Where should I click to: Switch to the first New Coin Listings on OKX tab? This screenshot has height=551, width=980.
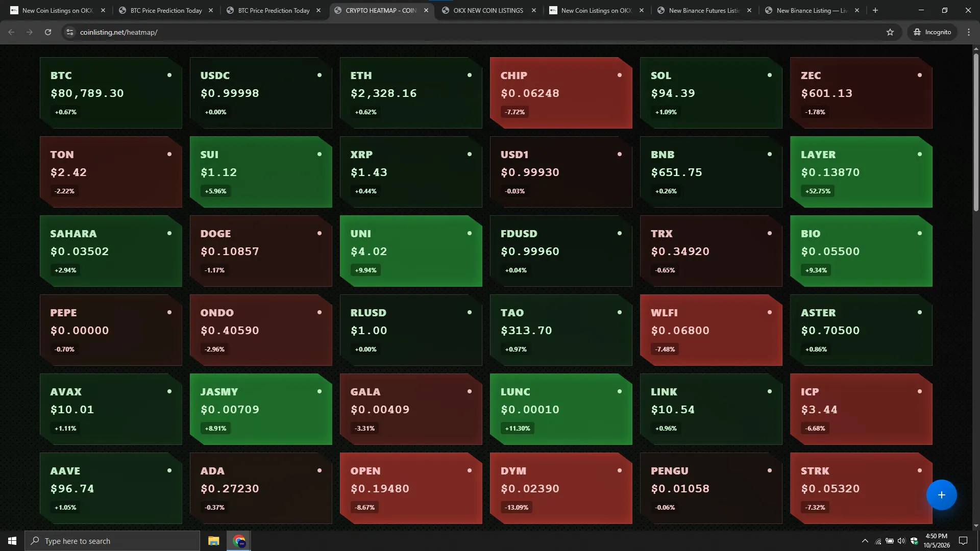coord(57,10)
